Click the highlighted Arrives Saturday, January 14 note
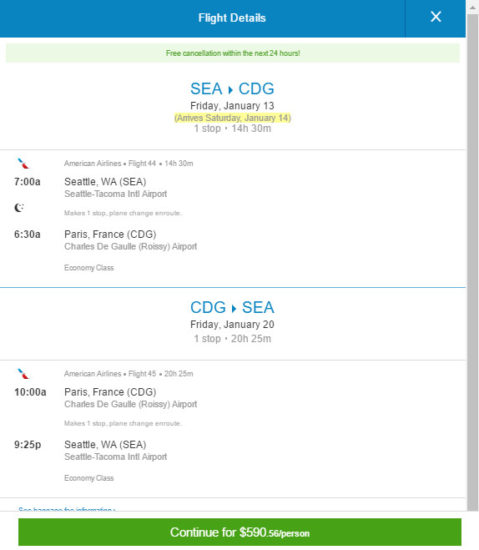The width and height of the screenshot is (479, 550). (232, 118)
